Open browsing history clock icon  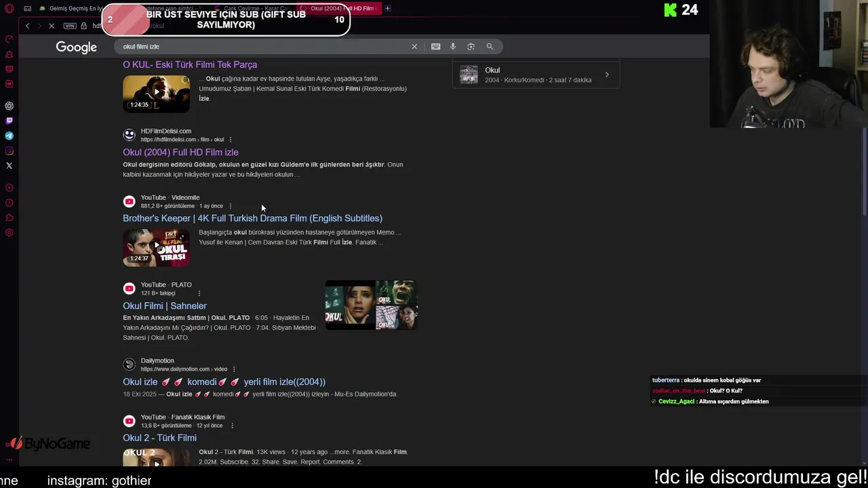[9, 203]
